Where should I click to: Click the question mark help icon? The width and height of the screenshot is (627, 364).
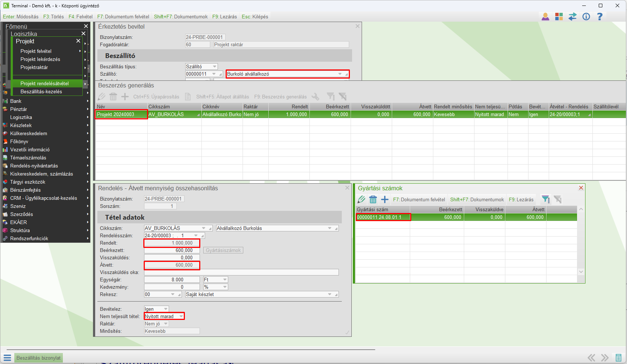tap(600, 17)
